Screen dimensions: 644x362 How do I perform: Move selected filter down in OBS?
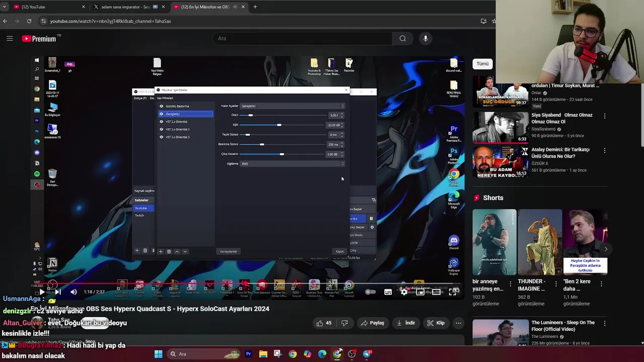pyautogui.click(x=185, y=251)
